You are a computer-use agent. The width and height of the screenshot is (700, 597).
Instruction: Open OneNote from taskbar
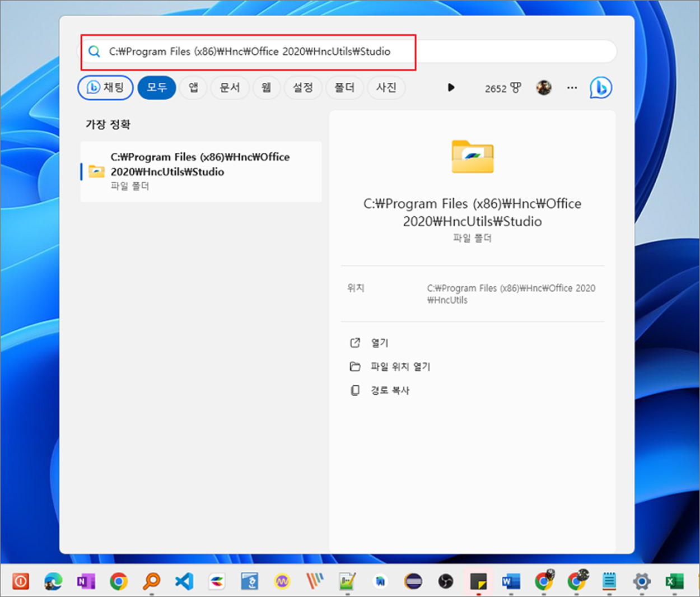click(x=86, y=581)
